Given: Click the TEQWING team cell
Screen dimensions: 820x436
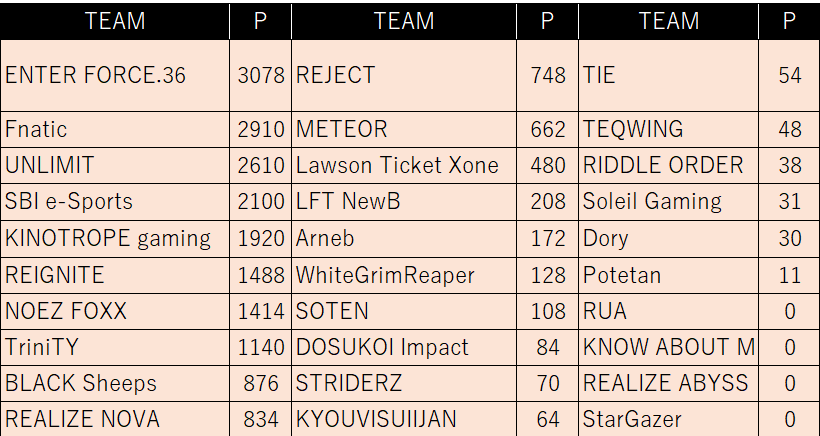Looking at the screenshot, I should point(633,129).
